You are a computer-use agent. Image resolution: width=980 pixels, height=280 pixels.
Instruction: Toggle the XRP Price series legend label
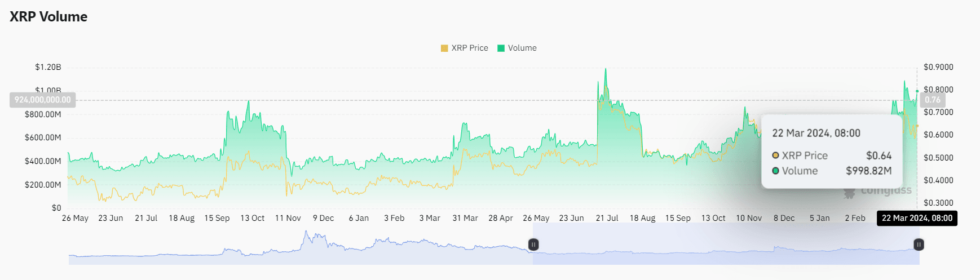pyautogui.click(x=470, y=48)
